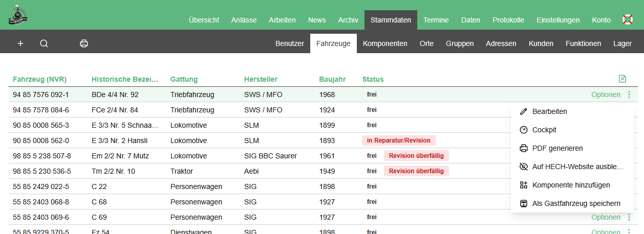Click manufacturer Aebi cell
The image size is (644, 234).
pyautogui.click(x=252, y=171)
